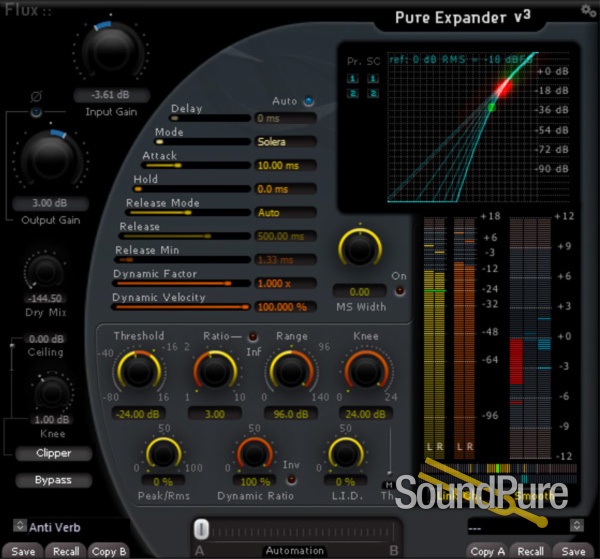Click the Input Gain knob
The height and width of the screenshot is (559, 600).
click(x=111, y=51)
